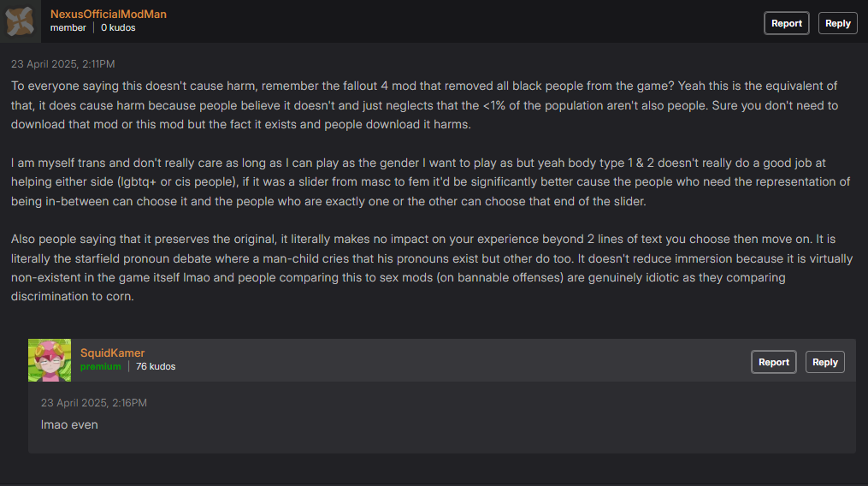This screenshot has height=486, width=868.
Task: Click the paragraph starting 'I am myself trans'
Action: tap(431, 181)
